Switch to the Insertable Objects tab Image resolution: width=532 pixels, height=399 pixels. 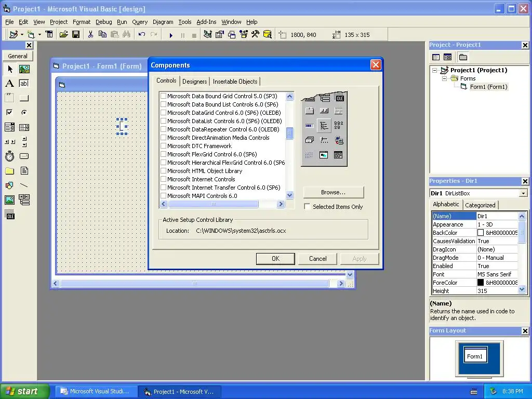tap(235, 82)
